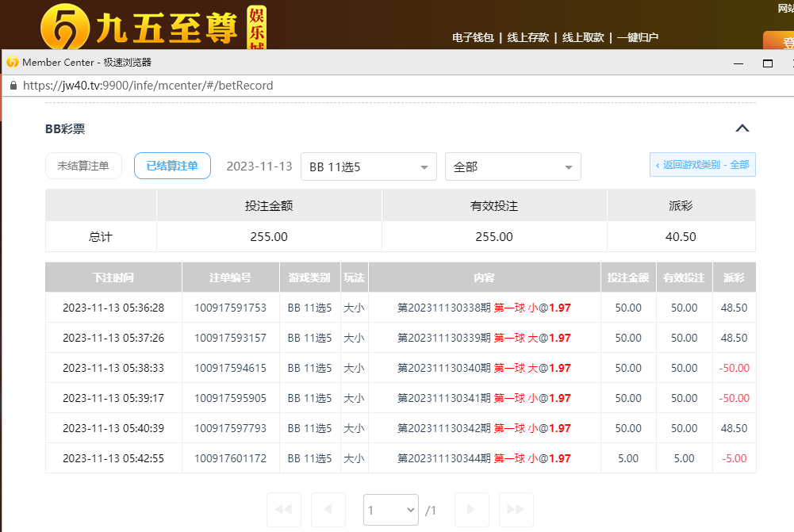Screen dimensions: 794x532
Task: Go to last page icon
Action: [x=516, y=509]
